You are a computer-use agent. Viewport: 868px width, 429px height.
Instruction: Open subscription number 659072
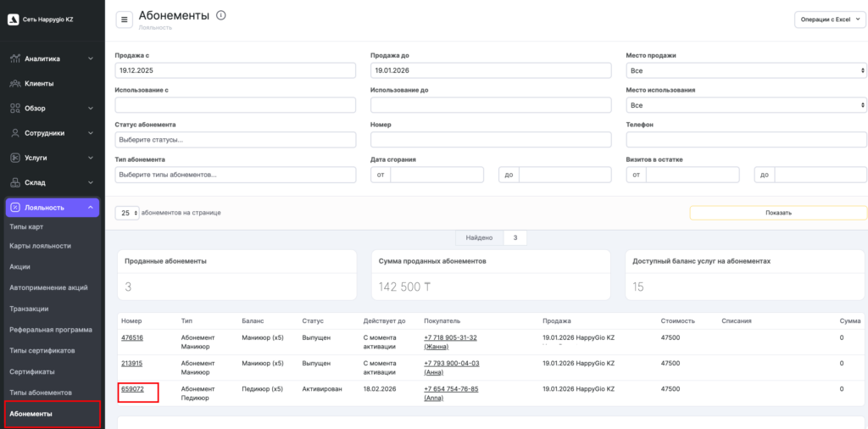(x=132, y=389)
